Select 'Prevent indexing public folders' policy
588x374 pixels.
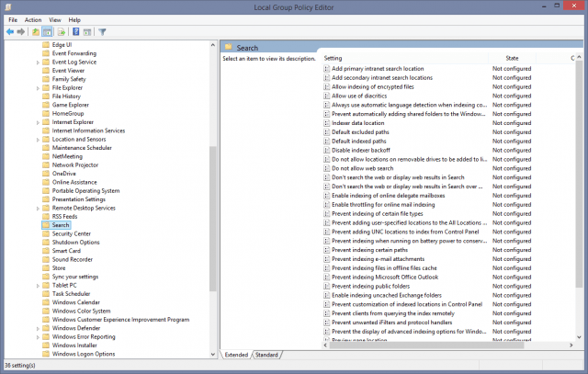tap(370, 286)
